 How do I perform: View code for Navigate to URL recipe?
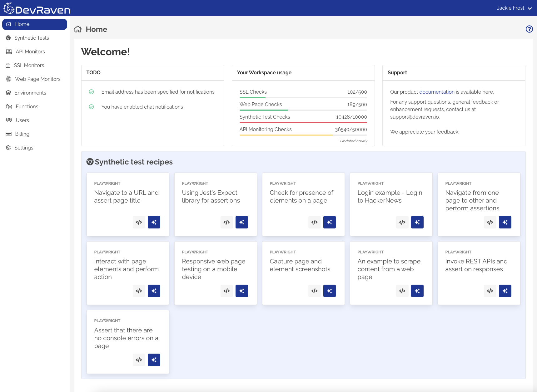click(139, 222)
